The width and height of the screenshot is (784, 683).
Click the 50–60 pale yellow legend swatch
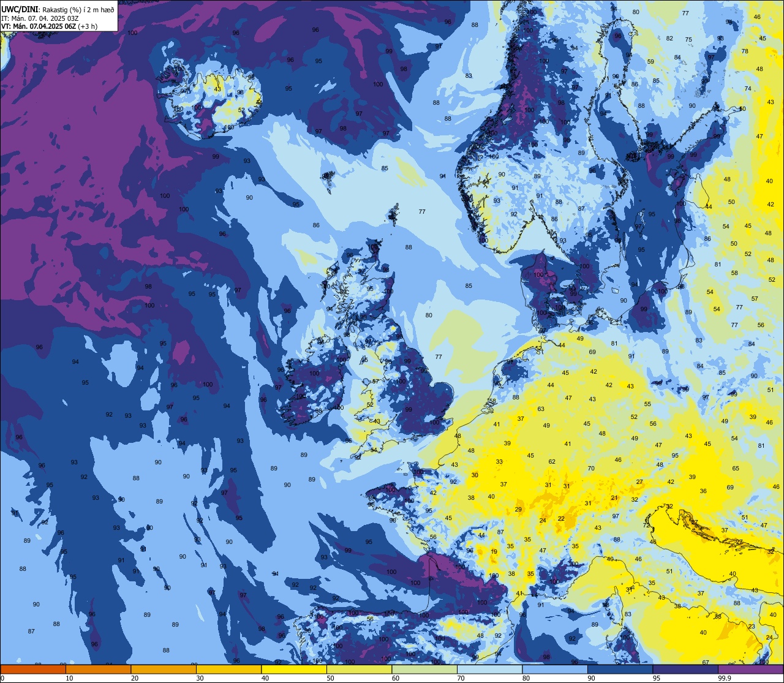tap(359, 669)
